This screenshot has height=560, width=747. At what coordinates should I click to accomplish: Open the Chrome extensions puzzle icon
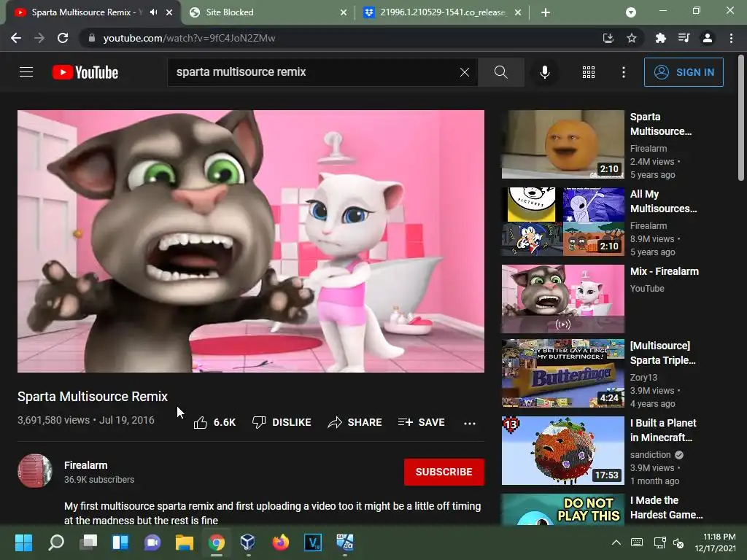pos(660,38)
